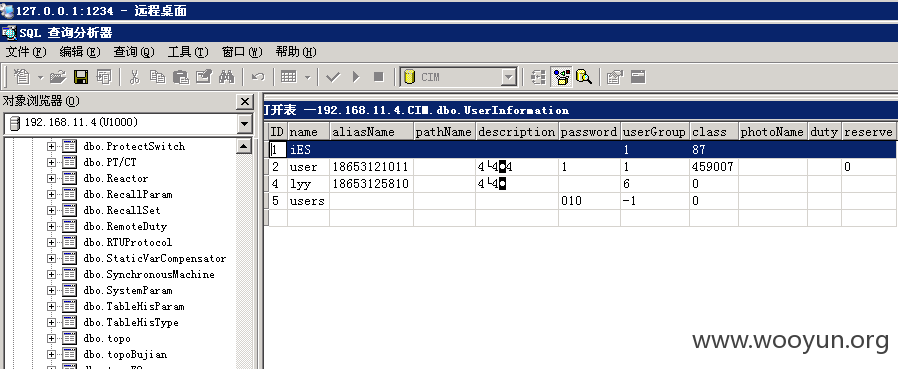Select cell with alias 18653125810
The height and width of the screenshot is (369, 898).
371,184
